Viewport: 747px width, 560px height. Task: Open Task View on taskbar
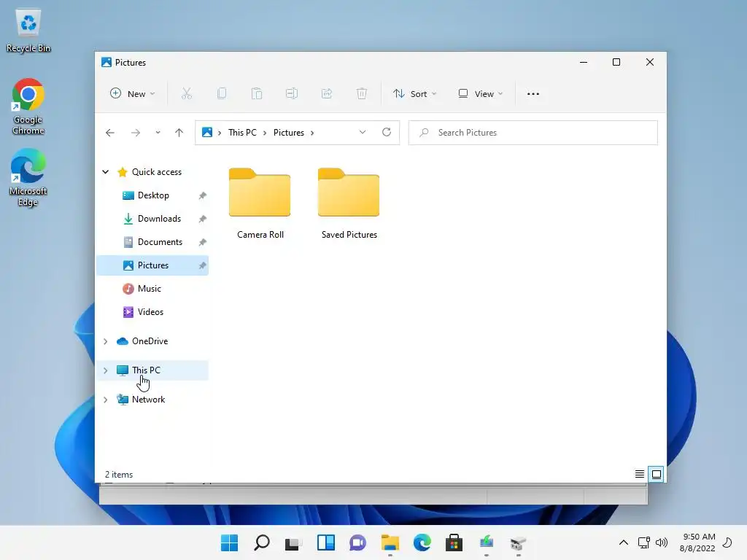pos(293,542)
